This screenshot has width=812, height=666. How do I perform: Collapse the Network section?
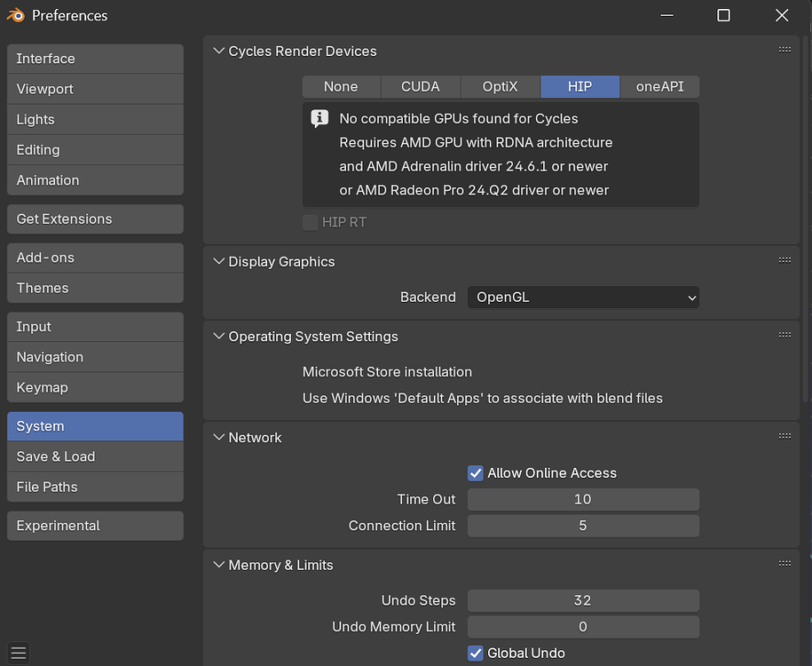click(x=219, y=438)
